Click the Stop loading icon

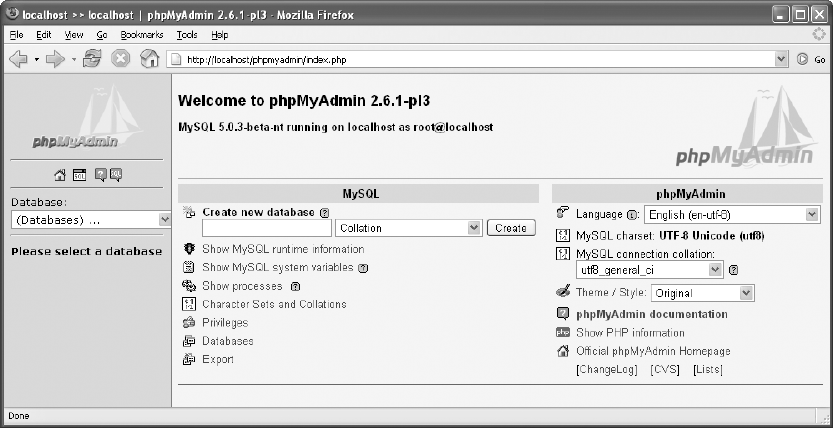(121, 59)
